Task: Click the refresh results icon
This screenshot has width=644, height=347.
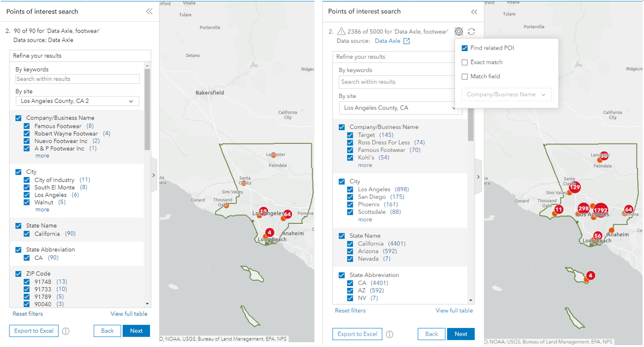Action: (471, 32)
